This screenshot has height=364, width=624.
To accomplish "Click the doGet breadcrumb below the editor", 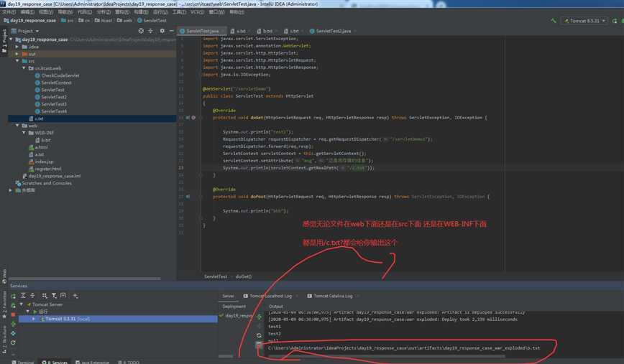I will click(x=243, y=276).
